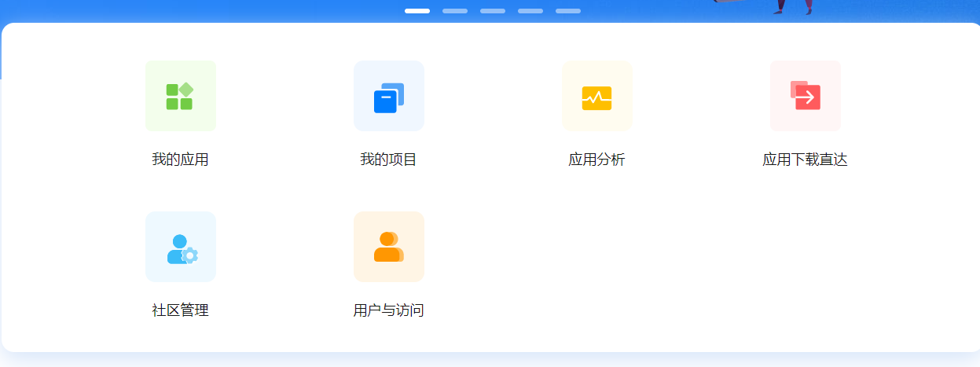Select the third carousel indicator dash
This screenshot has width=980, height=367.
pos(493,11)
